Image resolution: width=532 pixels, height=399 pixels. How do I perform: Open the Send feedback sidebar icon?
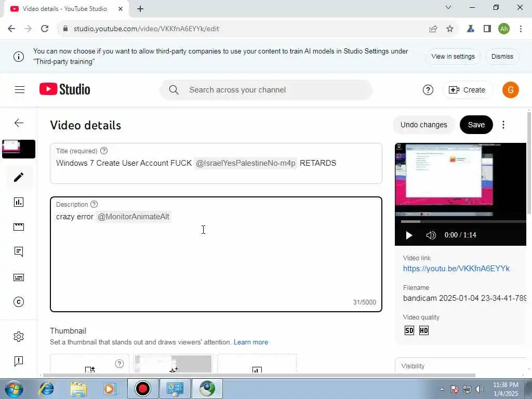click(x=19, y=361)
